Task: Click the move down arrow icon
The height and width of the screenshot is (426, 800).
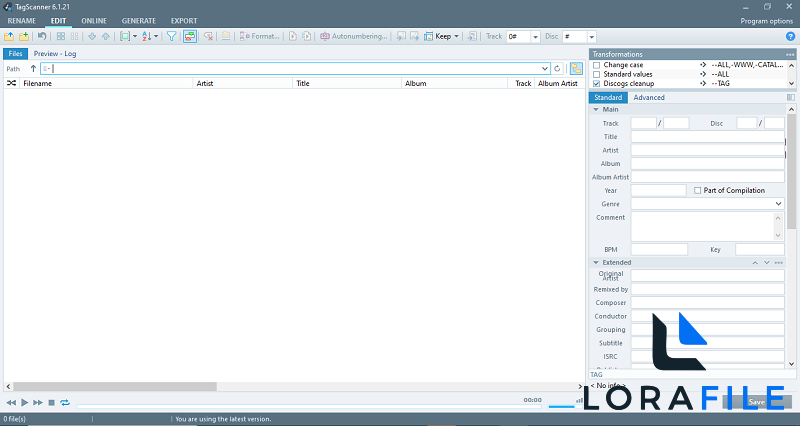Action: [92, 36]
